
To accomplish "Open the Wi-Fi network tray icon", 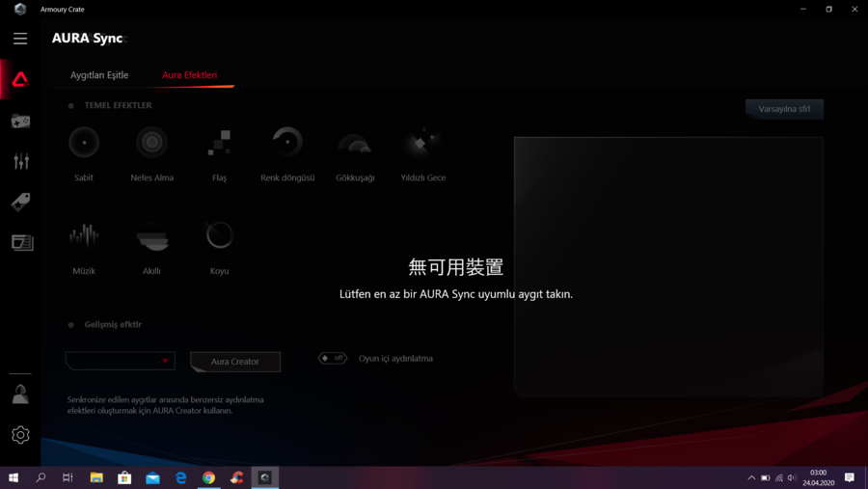I will (x=779, y=477).
